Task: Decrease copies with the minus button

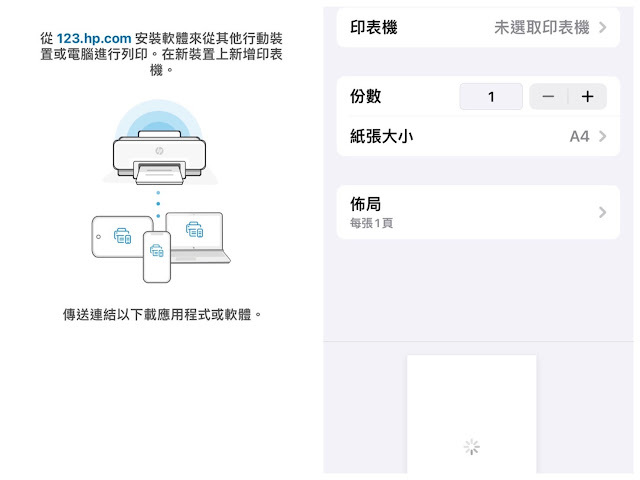Action: pyautogui.click(x=548, y=96)
